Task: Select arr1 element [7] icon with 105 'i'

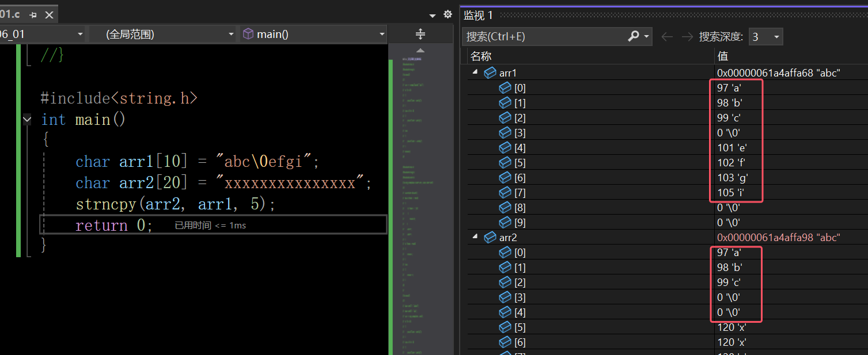Action: click(505, 192)
